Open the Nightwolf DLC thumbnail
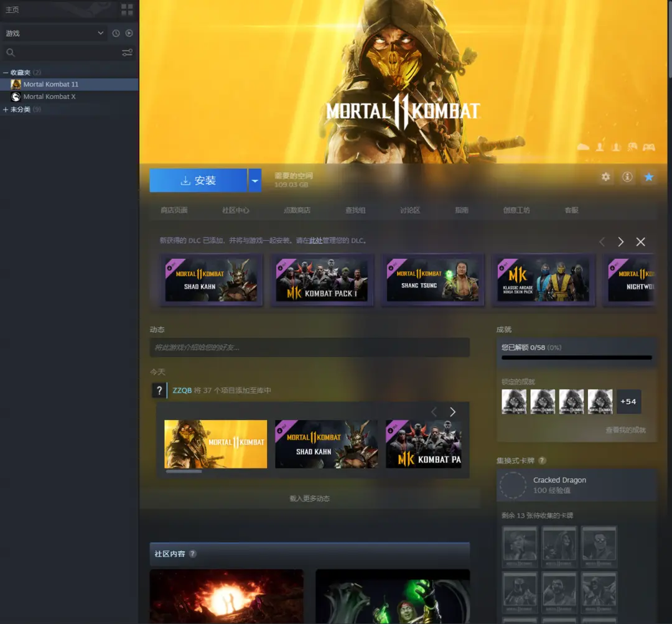 click(630, 281)
